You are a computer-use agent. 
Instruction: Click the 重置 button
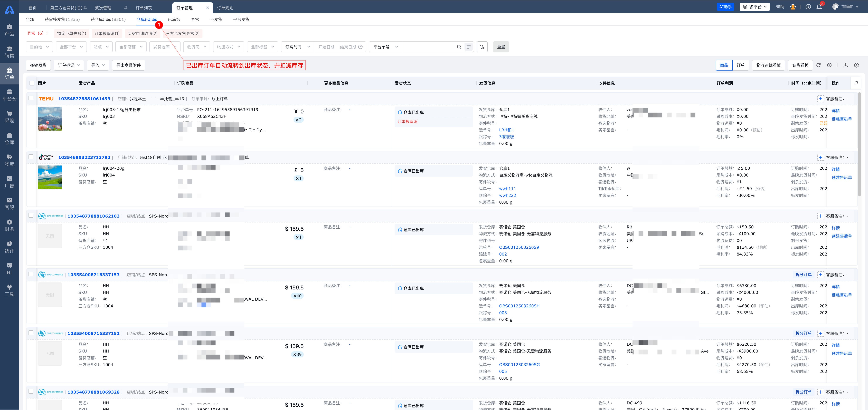[x=501, y=47]
